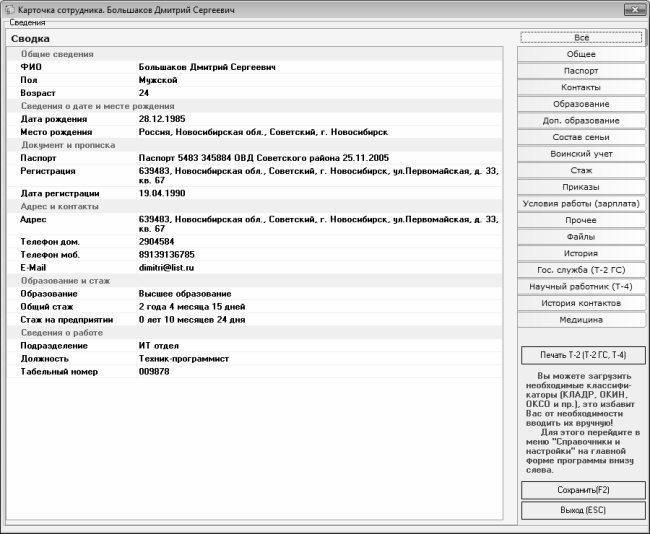Select the Состав семьи section
Image resolution: width=650 pixels, height=534 pixels.
pos(581,137)
